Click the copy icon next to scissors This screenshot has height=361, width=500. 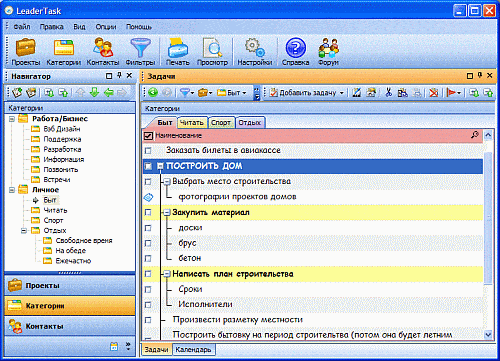pos(403,92)
